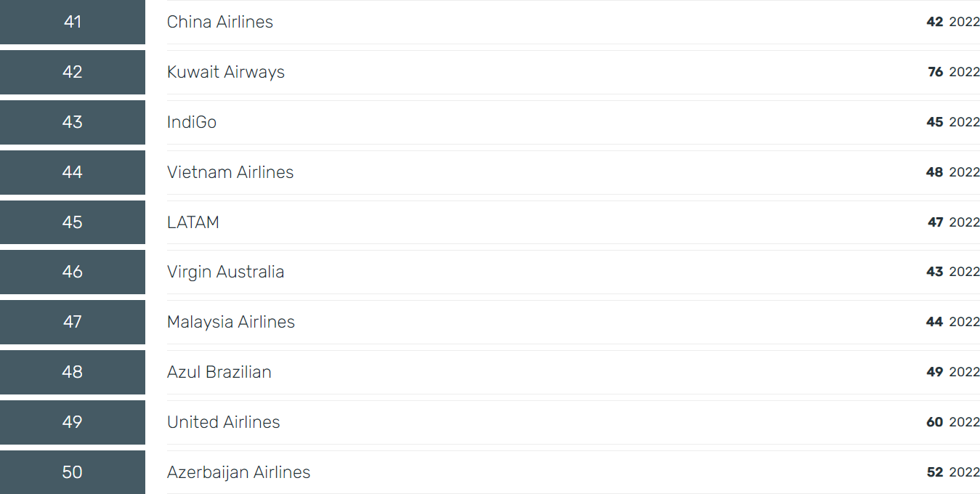
Task: Select rank 42 number box
Action: coord(73,72)
